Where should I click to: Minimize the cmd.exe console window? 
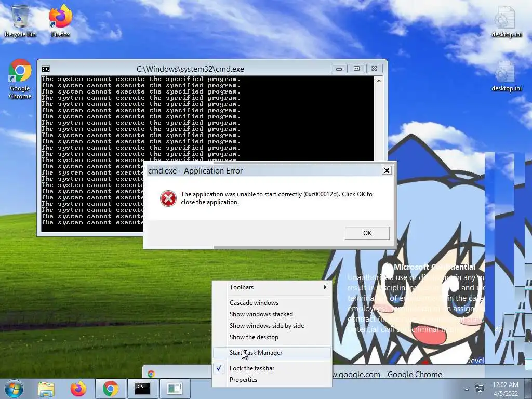[339, 69]
